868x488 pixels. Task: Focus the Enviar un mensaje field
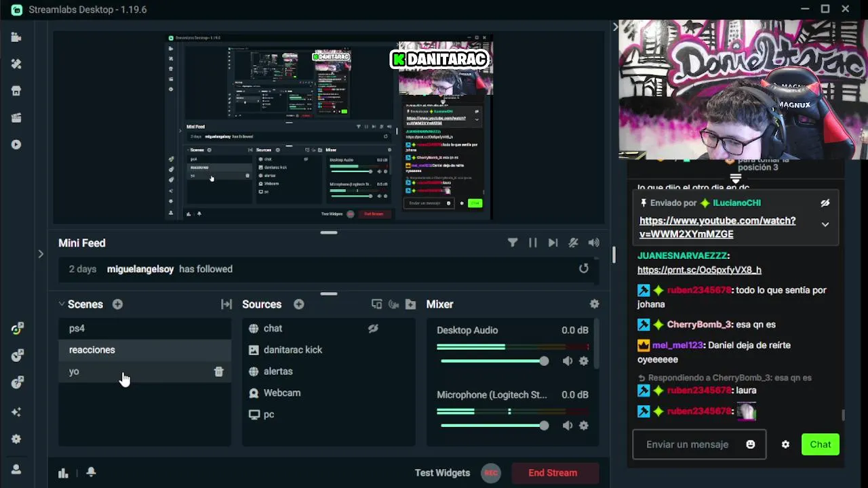[699, 445]
